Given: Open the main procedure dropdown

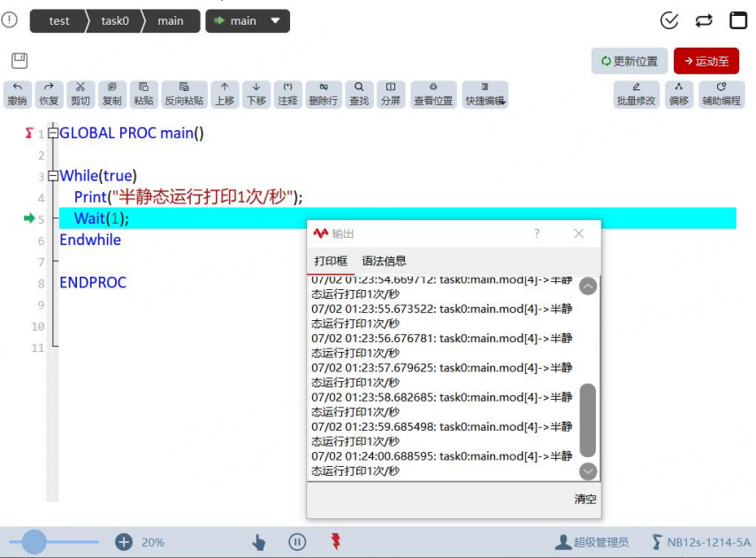Looking at the screenshot, I should pyautogui.click(x=248, y=21).
